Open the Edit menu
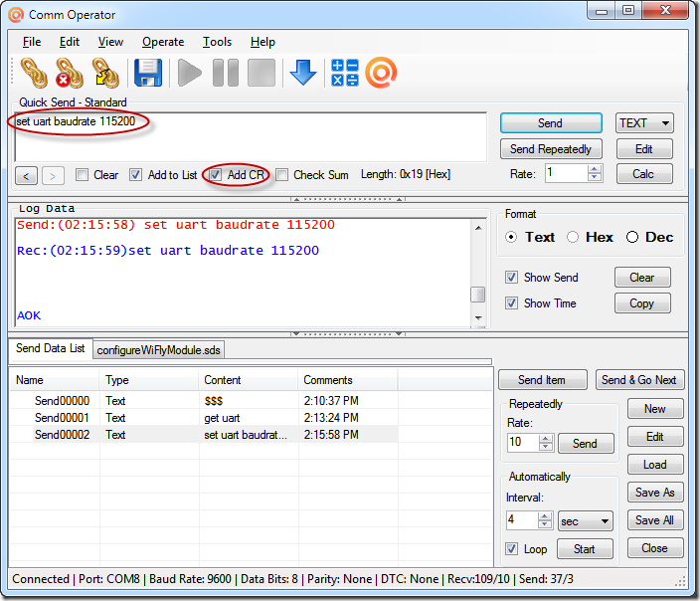700x601 pixels. [70, 42]
